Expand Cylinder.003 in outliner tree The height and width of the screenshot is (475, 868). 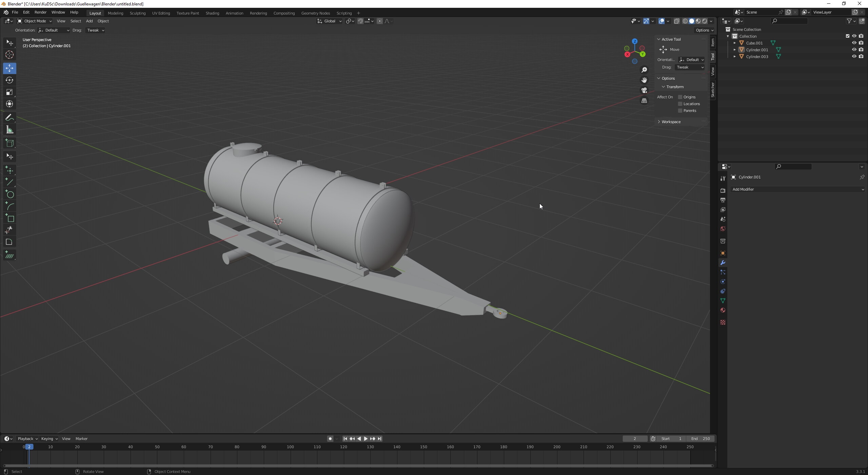(734, 57)
